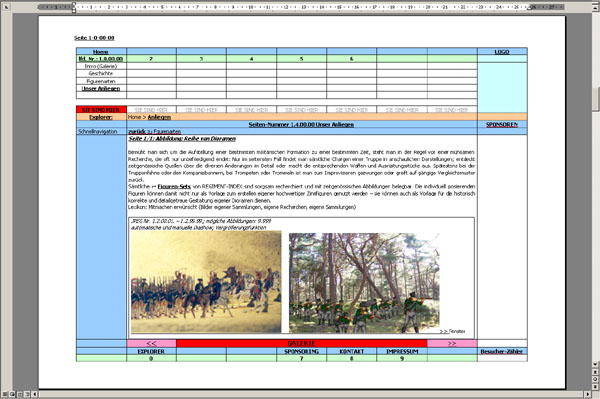The width and height of the screenshot is (600, 399).
Task: Click the horizontal scrollbar left arrow
Action: coord(35,394)
